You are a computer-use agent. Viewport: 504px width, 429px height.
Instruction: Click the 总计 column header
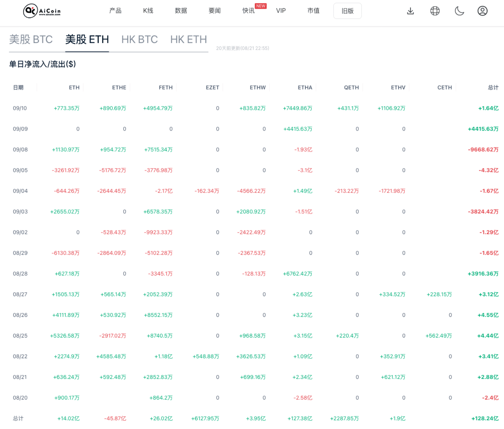[493, 88]
